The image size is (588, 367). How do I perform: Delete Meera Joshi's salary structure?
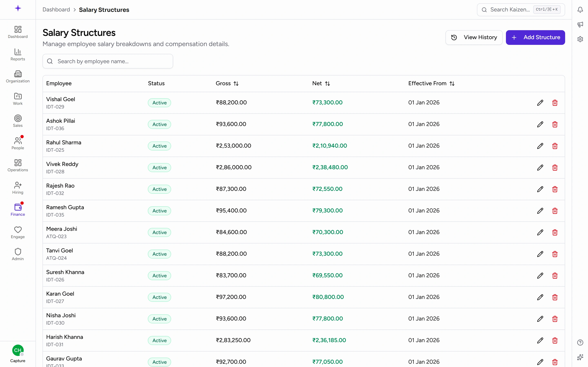point(555,232)
